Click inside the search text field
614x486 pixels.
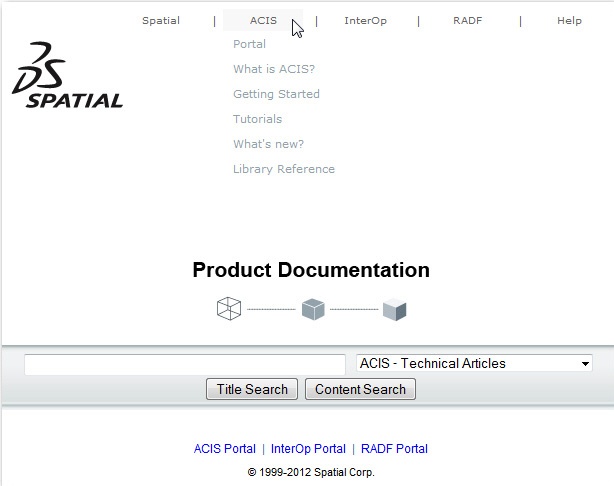coord(184,364)
